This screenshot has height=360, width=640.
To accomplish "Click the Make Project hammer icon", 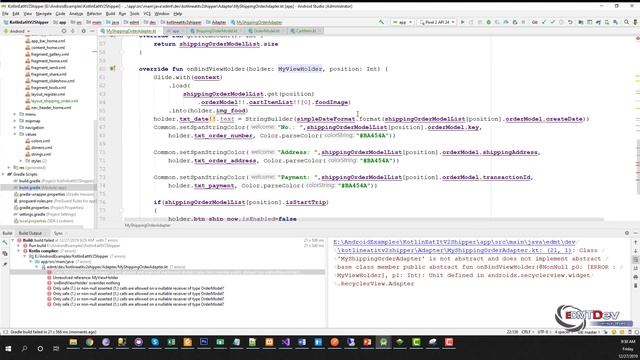I will click(x=381, y=22).
